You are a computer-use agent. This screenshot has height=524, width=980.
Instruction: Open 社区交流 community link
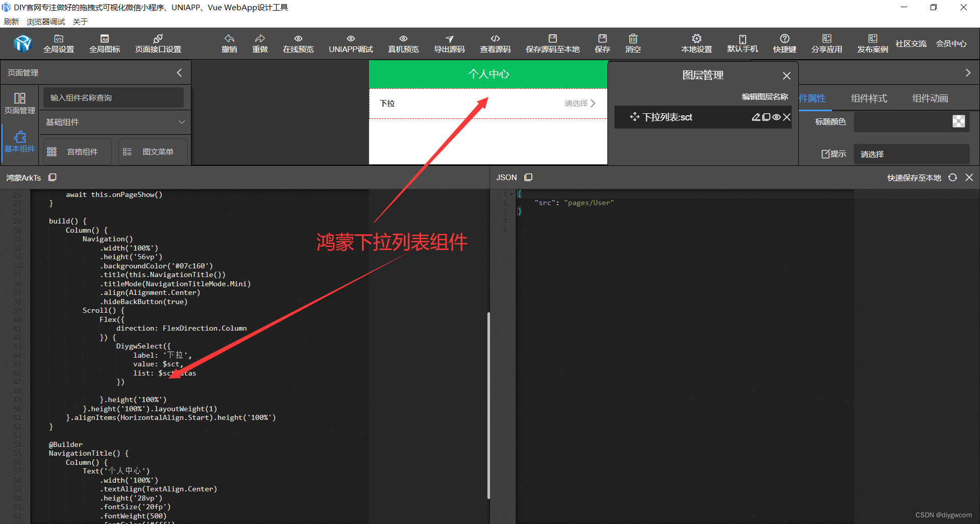(911, 44)
